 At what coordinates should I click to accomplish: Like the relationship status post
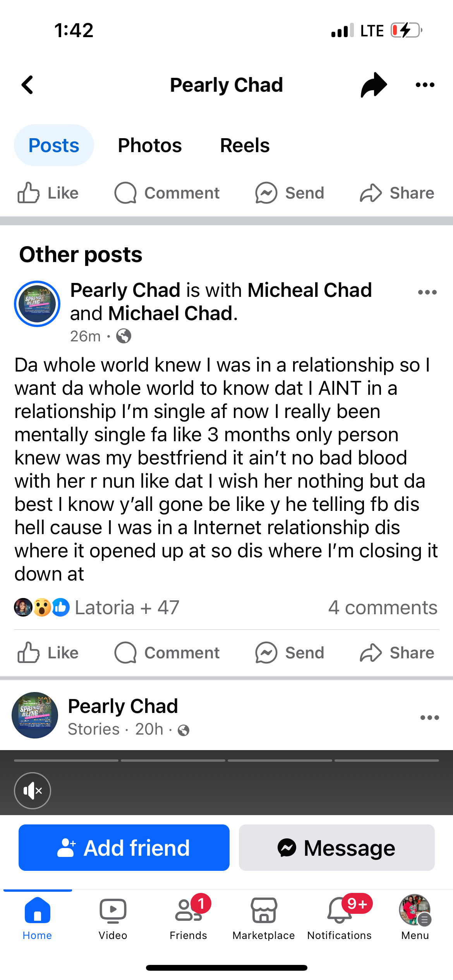click(x=48, y=653)
